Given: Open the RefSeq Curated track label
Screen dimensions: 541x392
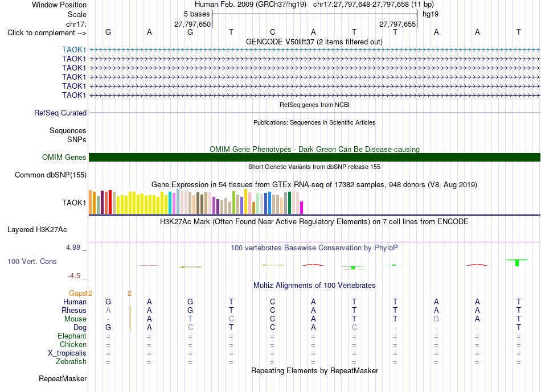Looking at the screenshot, I should click(60, 113).
